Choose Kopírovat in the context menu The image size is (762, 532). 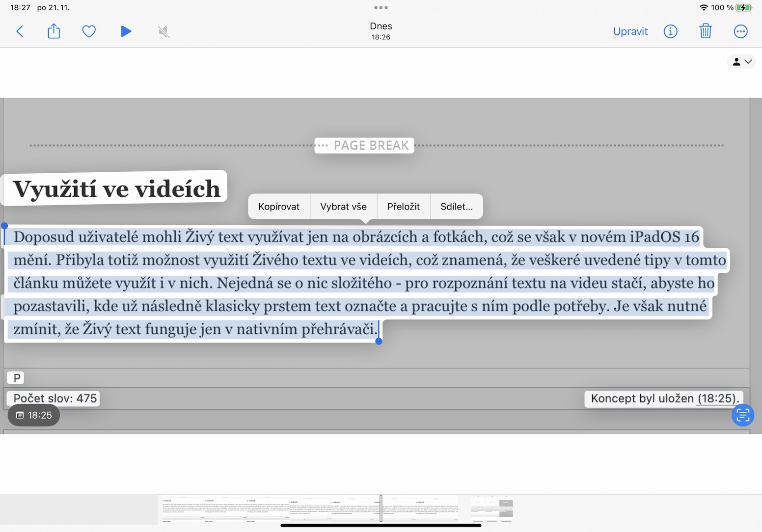(279, 207)
